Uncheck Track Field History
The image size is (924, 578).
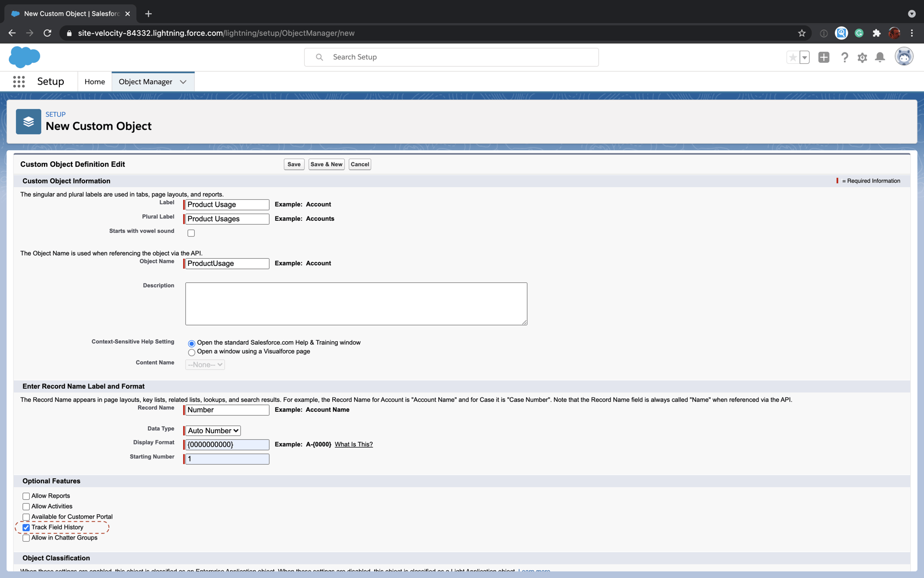(x=26, y=527)
